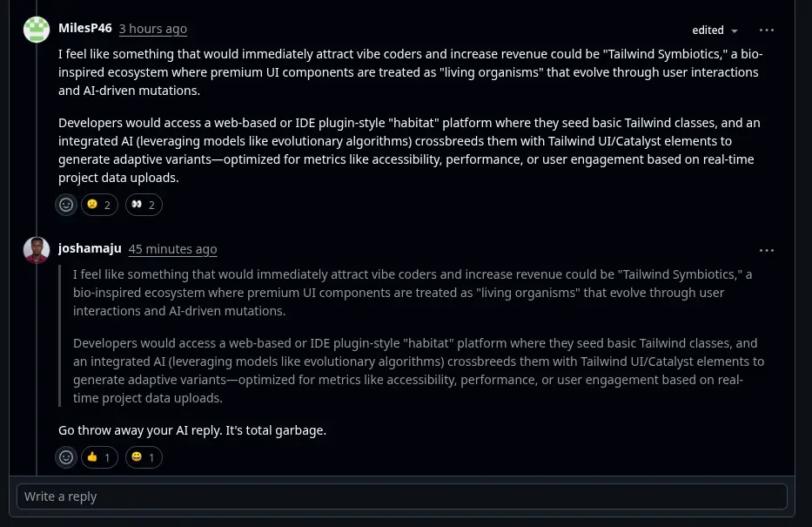Viewport: 812px width, 527px height.
Task: Expand the "edited" history dropdown
Action: (715, 30)
